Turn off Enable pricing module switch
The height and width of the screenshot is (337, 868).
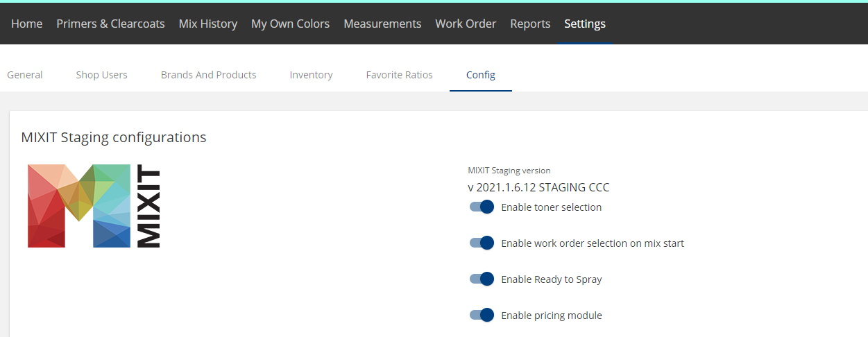pos(482,315)
